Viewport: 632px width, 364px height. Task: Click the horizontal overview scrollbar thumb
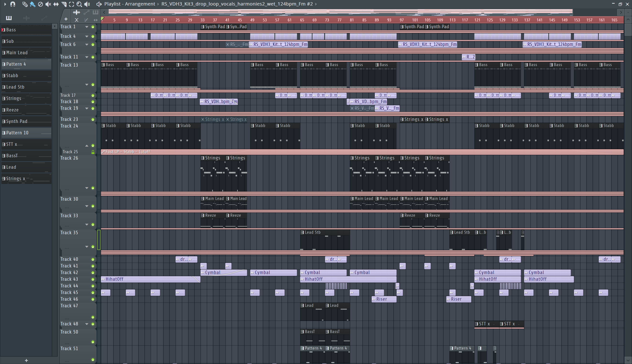coord(340,12)
